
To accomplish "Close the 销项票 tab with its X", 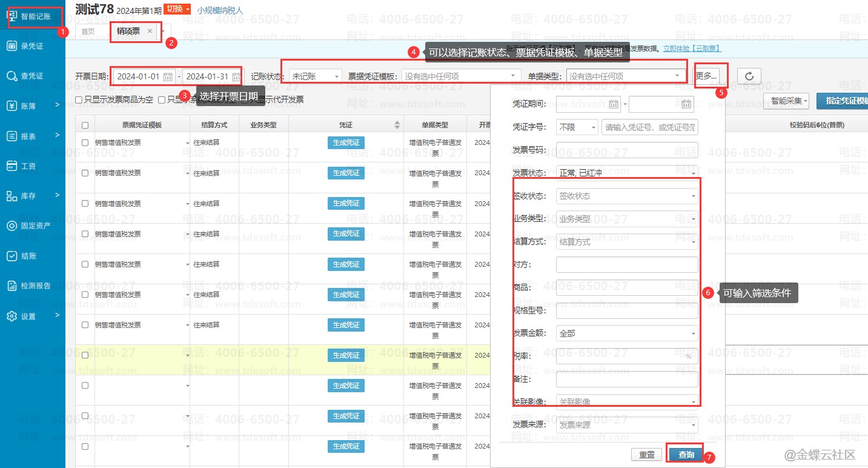I will tap(150, 31).
